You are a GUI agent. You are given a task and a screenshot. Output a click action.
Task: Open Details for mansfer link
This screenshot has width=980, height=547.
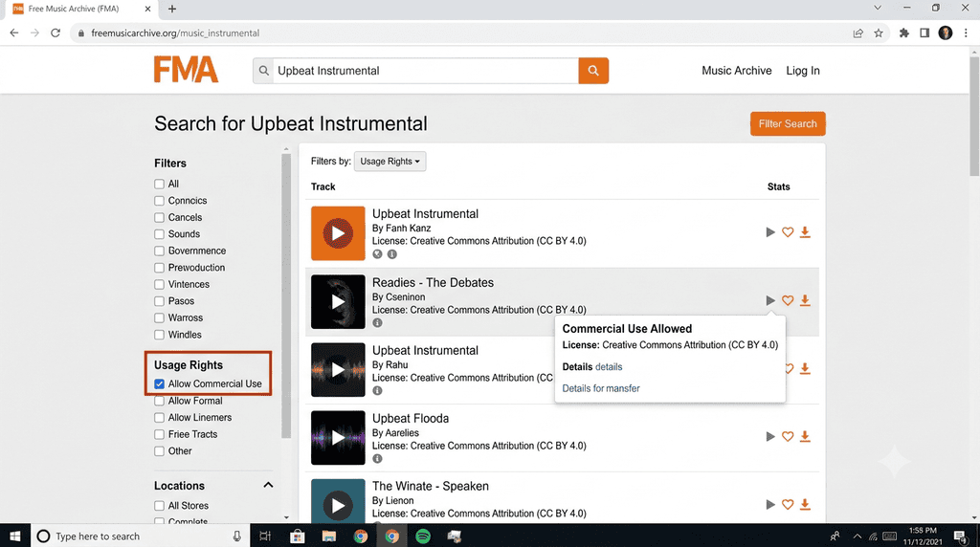601,388
